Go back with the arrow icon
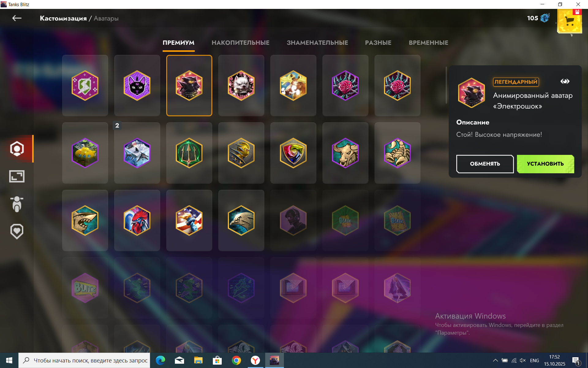This screenshot has width=588, height=368. (x=17, y=18)
